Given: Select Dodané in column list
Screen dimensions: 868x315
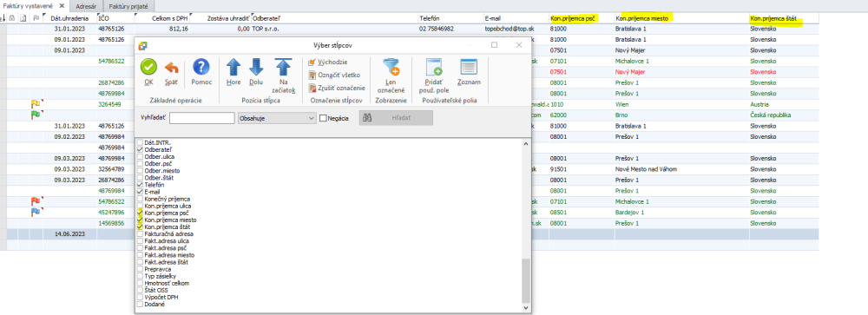Looking at the screenshot, I should (155, 304).
